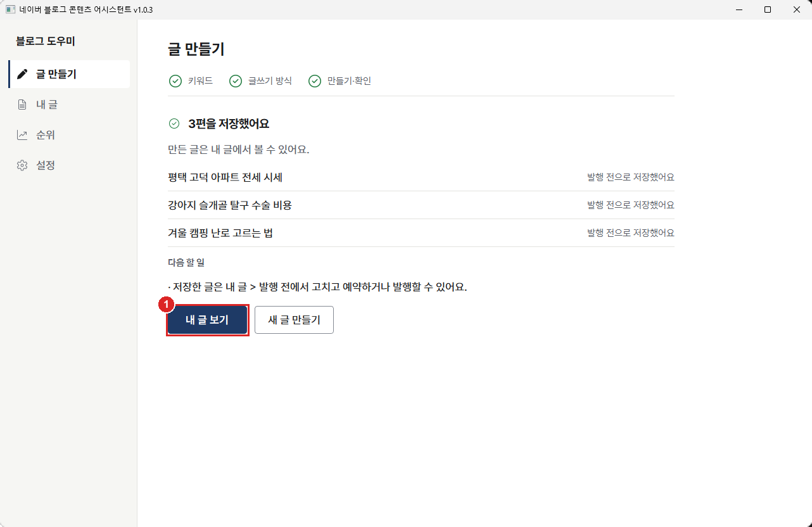Click the saved status of 평택 고덕 아파트 row
This screenshot has width=812, height=527.
[631, 177]
